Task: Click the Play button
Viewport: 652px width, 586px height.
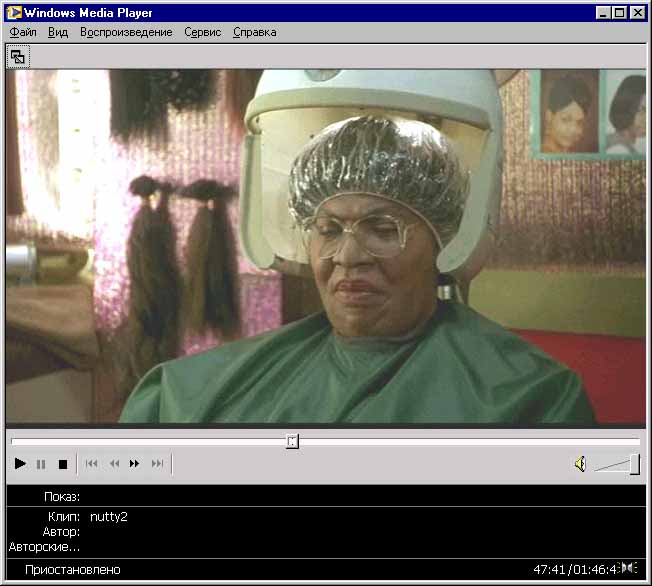Action: coord(20,463)
